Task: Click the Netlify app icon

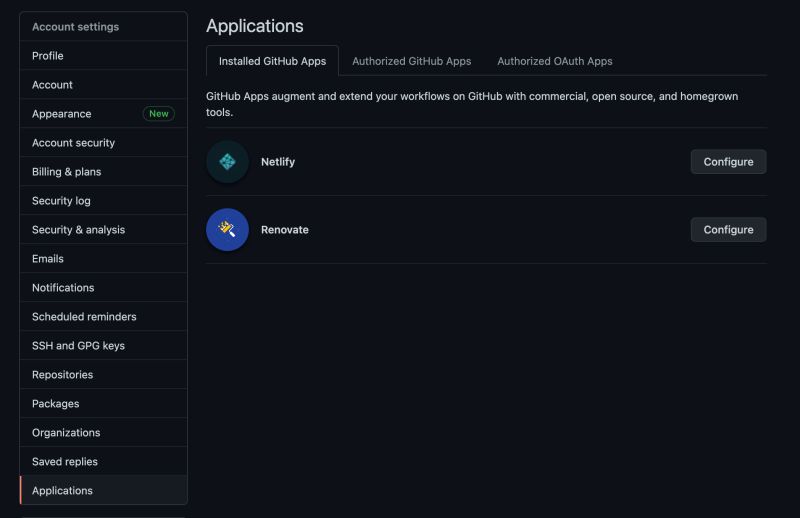Action: coord(227,162)
